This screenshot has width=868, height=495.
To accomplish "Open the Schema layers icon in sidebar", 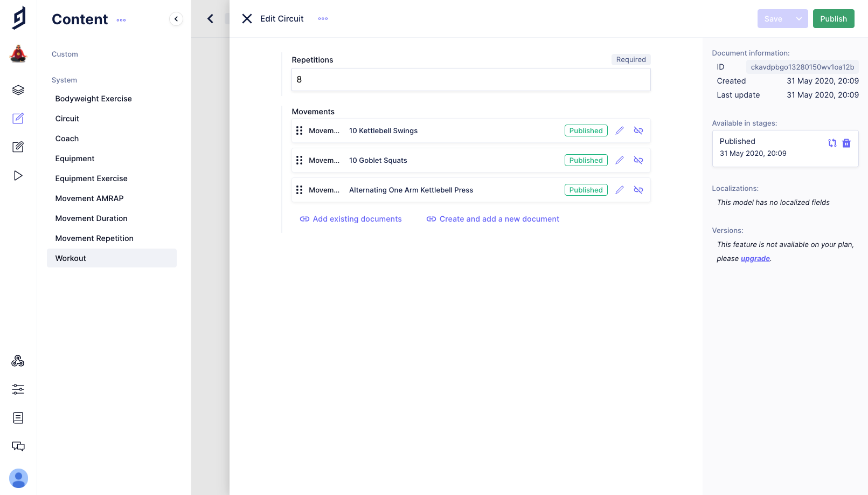I will (x=18, y=90).
